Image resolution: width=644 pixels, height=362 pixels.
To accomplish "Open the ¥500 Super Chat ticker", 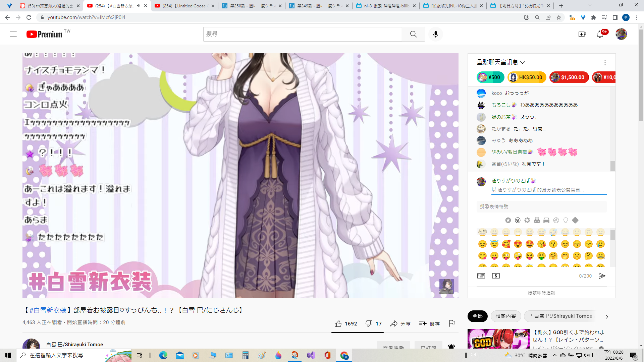I will click(x=490, y=77).
